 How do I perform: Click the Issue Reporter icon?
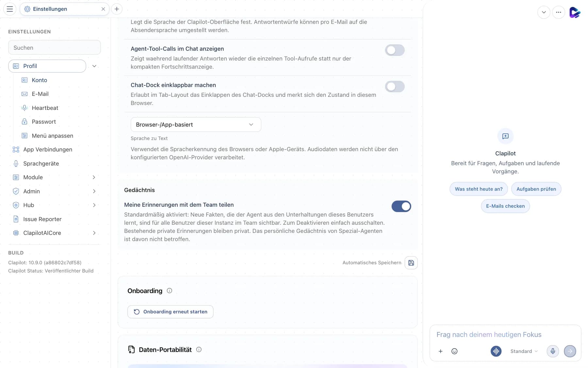[x=16, y=219]
